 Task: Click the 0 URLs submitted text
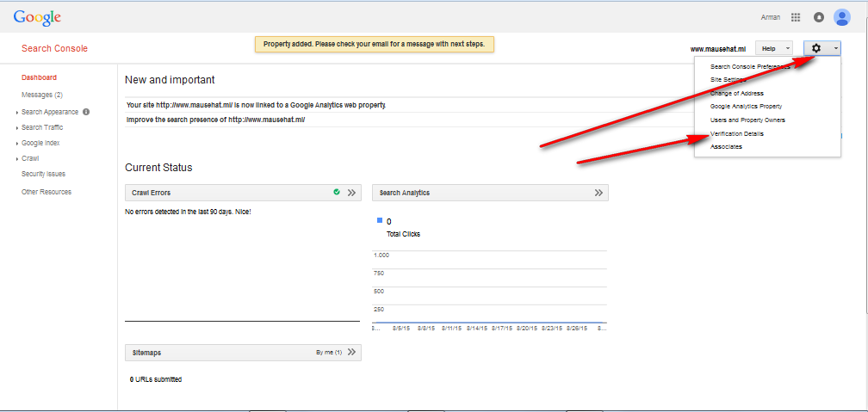point(156,379)
